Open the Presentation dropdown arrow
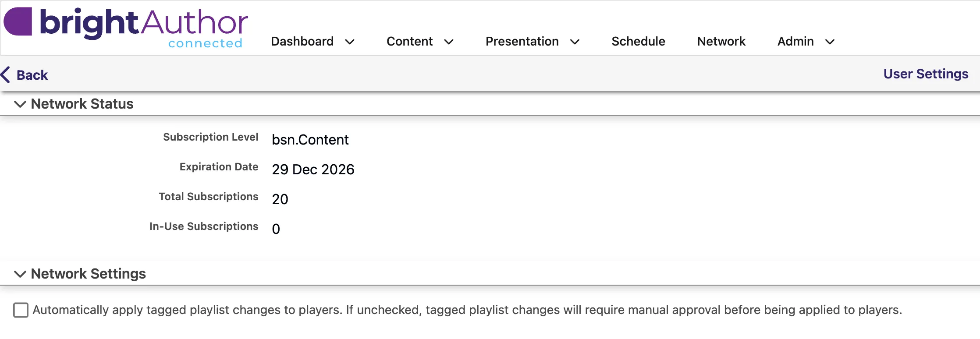The image size is (980, 339). [575, 42]
